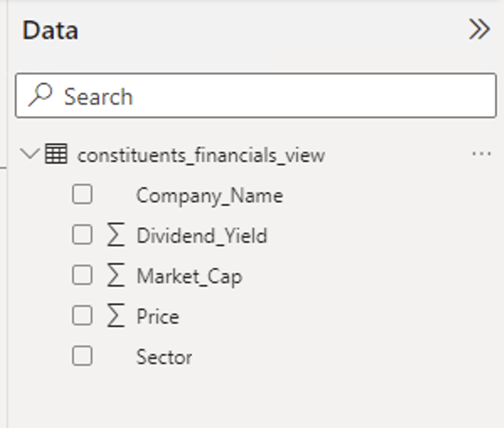Check the Dividend_Yield field checkbox

tap(83, 234)
